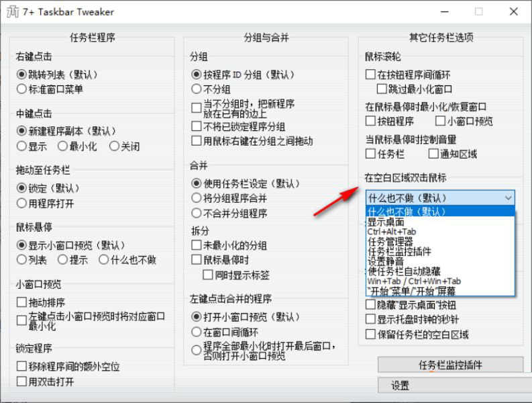Pick 任务栏监控插件 in the dropdown list
The height and width of the screenshot is (403, 532).
coord(440,251)
